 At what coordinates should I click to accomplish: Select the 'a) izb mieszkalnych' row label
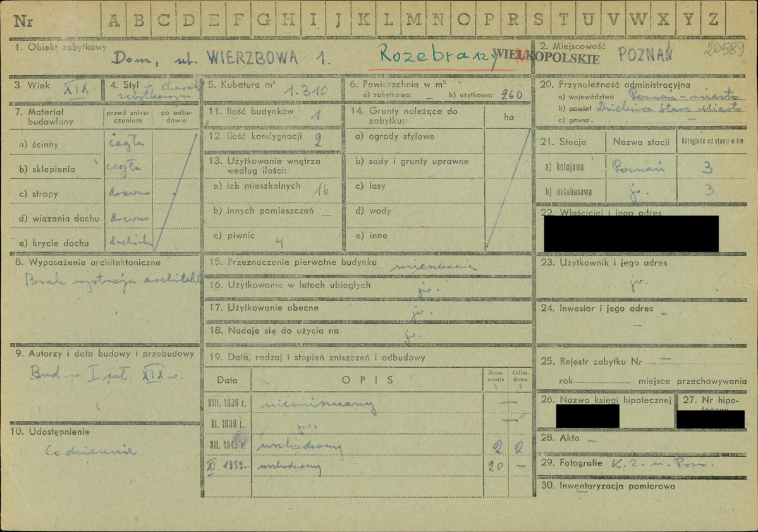pos(257,186)
